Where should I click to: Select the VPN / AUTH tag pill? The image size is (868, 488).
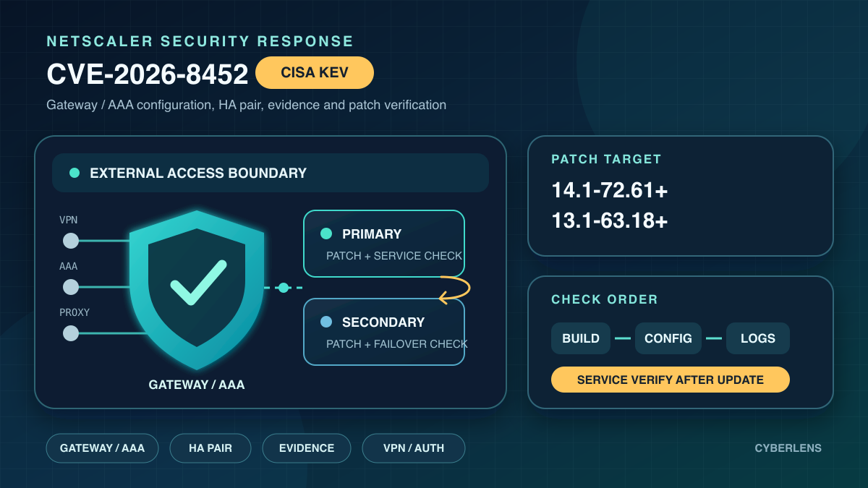tap(414, 448)
